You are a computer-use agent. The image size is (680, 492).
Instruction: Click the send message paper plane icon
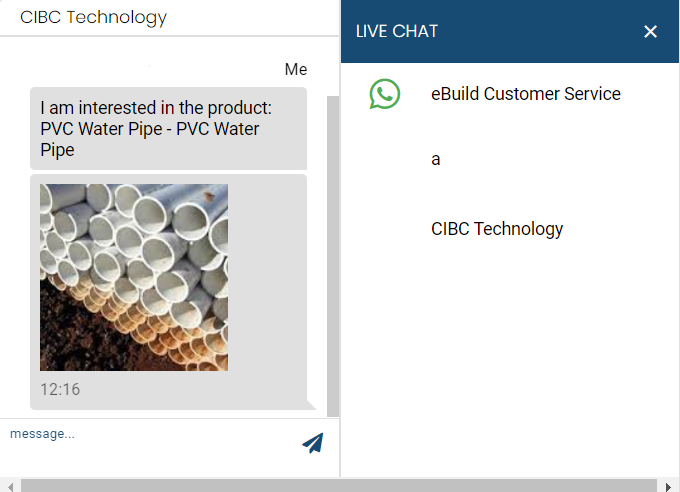(313, 443)
